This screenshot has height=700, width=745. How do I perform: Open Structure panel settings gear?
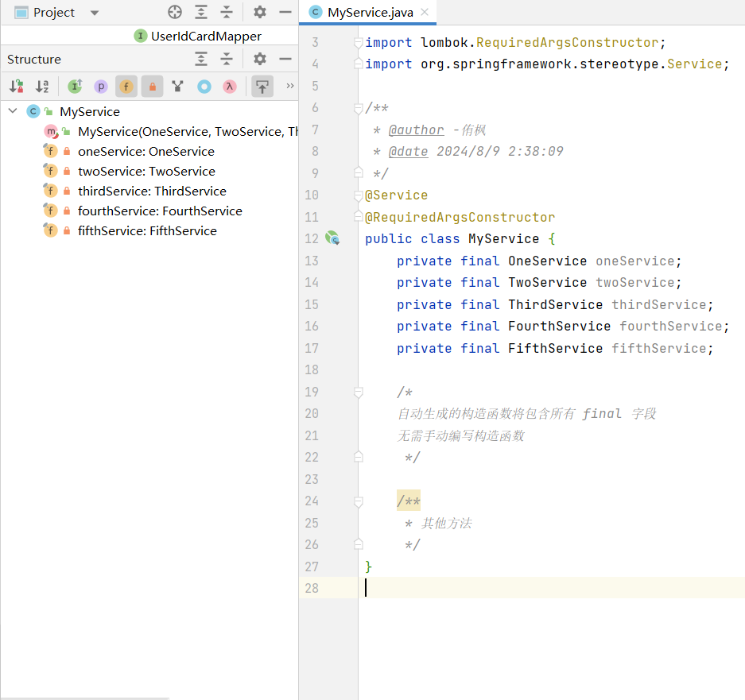(x=260, y=59)
